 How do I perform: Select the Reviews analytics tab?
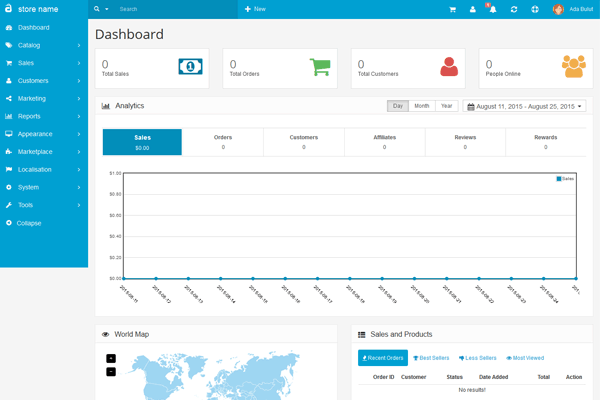tap(465, 142)
